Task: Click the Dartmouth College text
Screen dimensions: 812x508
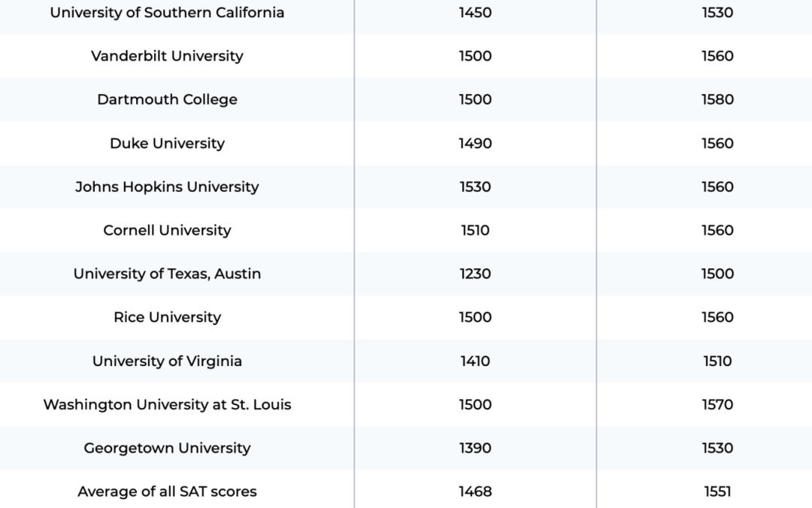Action: (167, 100)
